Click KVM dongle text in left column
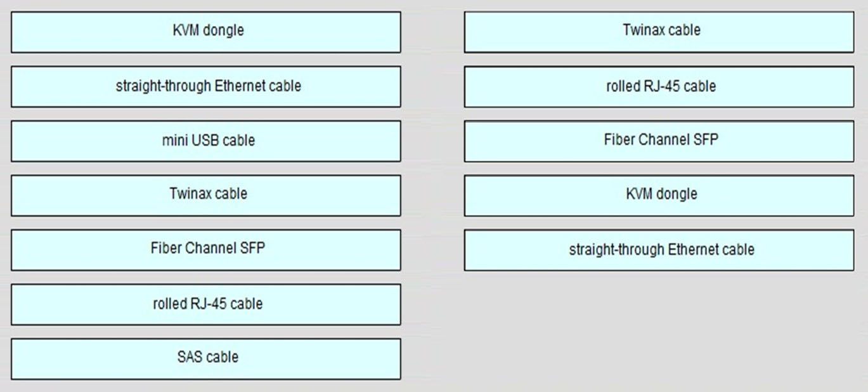This screenshot has width=868, height=392. 208,30
